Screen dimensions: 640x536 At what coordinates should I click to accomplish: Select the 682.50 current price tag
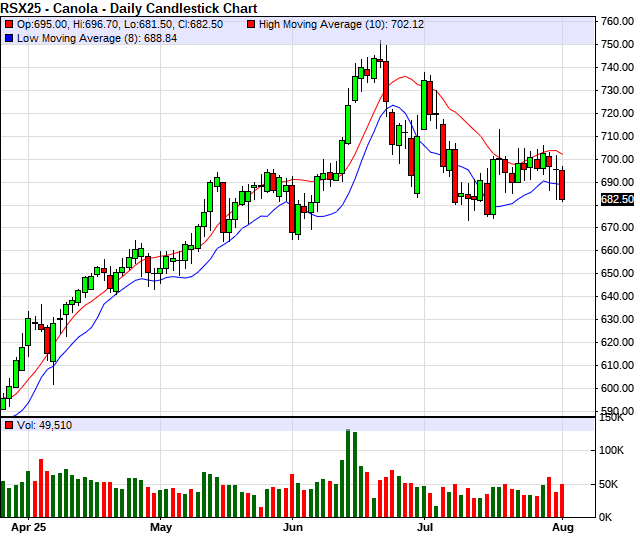click(x=616, y=200)
